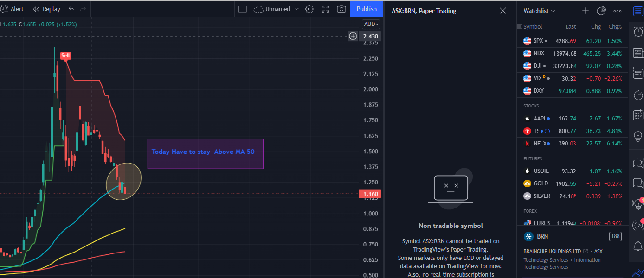Click the Sell signal label on chart
Screen dimensions: 644x278
66,56
